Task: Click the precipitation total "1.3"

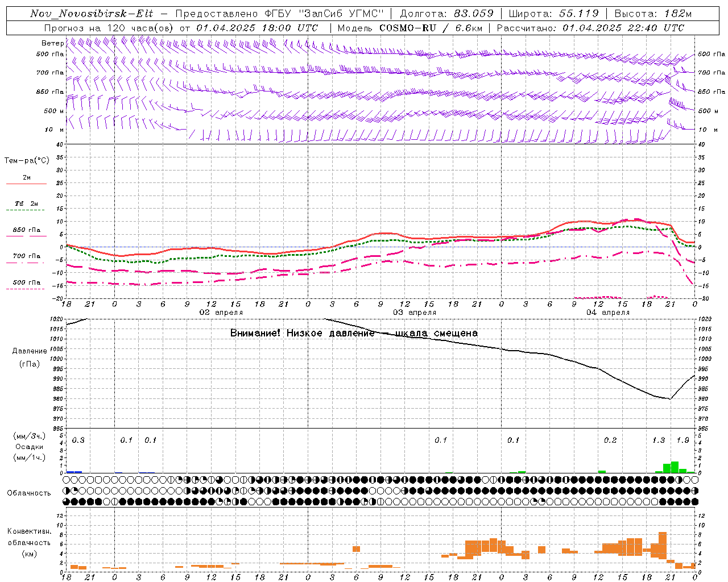Action: tap(659, 440)
